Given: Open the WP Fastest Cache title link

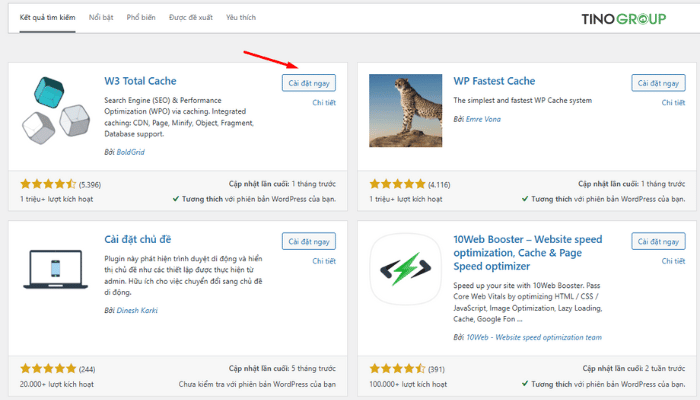Looking at the screenshot, I should pos(494,81).
